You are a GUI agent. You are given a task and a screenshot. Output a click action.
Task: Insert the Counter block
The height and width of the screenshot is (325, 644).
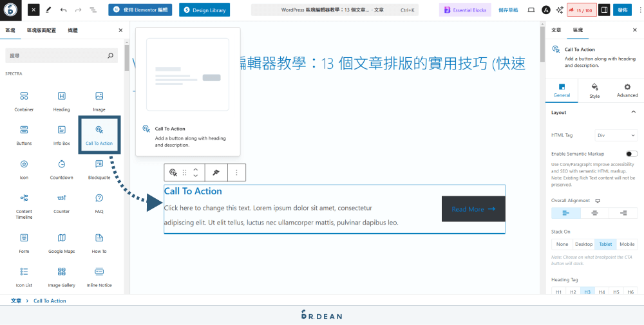[62, 204]
